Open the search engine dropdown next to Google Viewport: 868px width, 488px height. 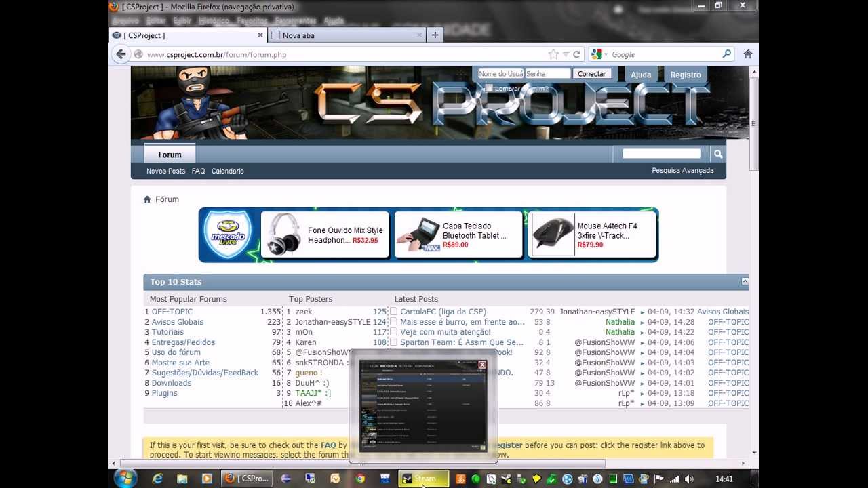pyautogui.click(x=606, y=54)
